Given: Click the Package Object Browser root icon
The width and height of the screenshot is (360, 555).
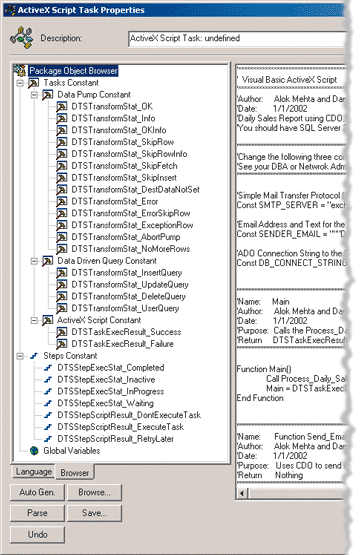Looking at the screenshot, I should [x=20, y=70].
